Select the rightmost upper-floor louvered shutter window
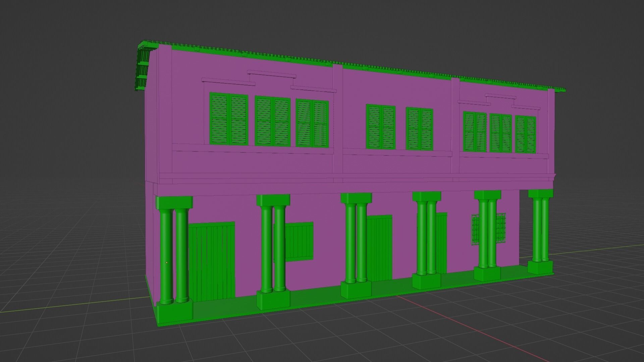The image size is (644, 362). (526, 134)
